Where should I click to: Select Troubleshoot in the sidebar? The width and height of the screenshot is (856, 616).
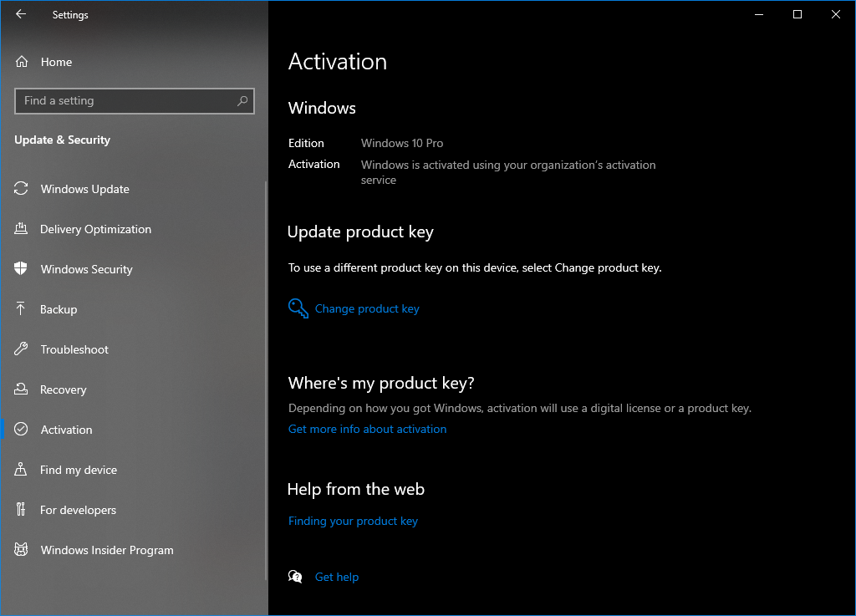point(133,349)
